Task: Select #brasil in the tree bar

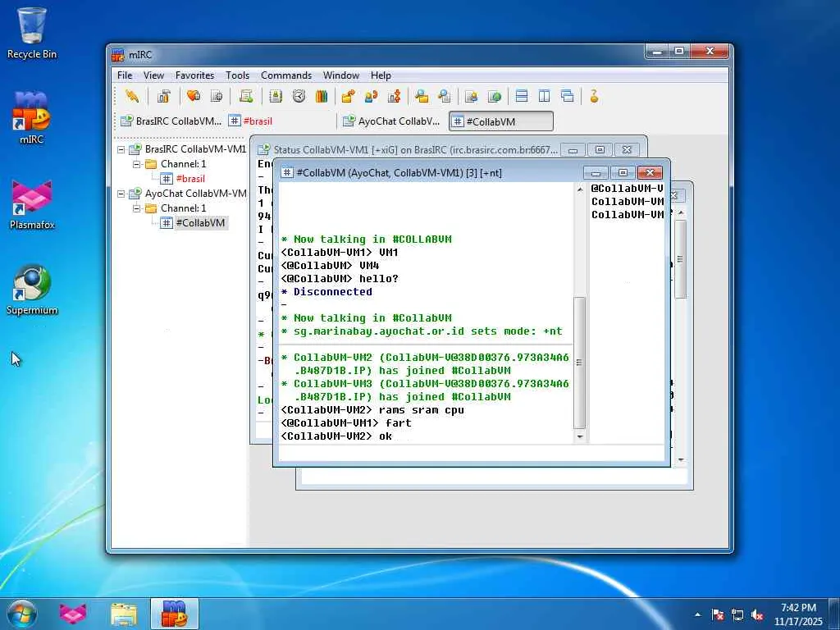Action: [190, 179]
